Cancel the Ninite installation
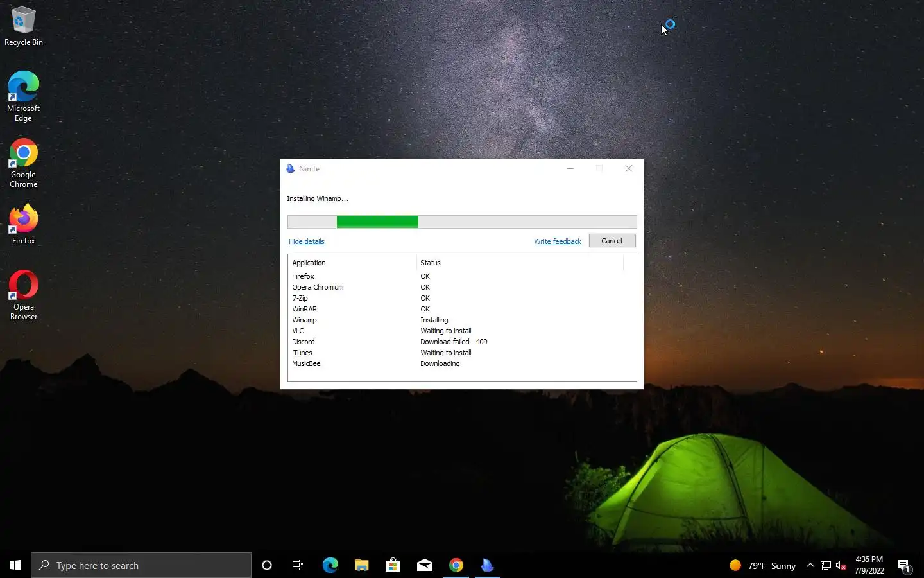Screen dimensions: 924x578 pos(612,241)
